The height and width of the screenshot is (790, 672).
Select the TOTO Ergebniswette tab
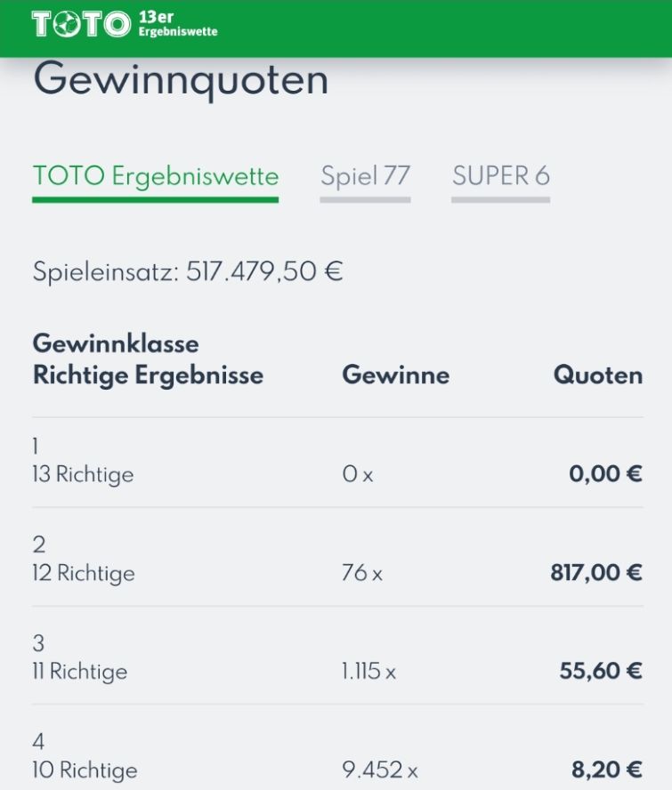[x=155, y=181]
